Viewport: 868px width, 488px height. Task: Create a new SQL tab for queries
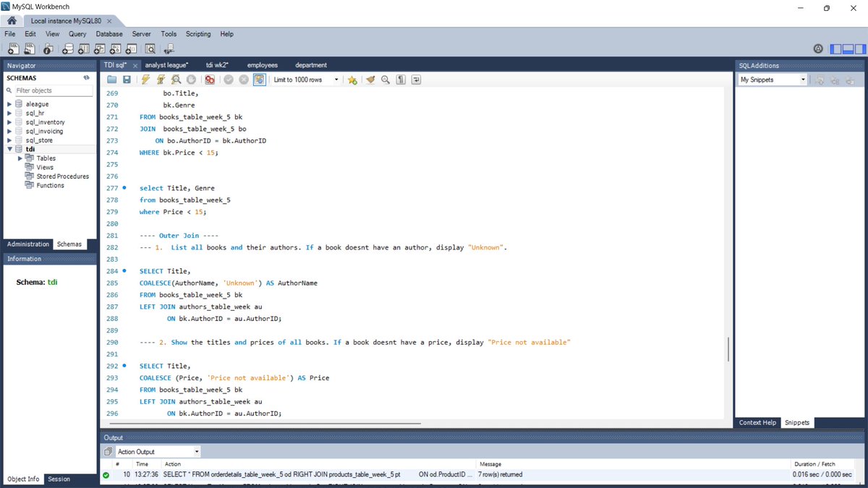(x=13, y=49)
